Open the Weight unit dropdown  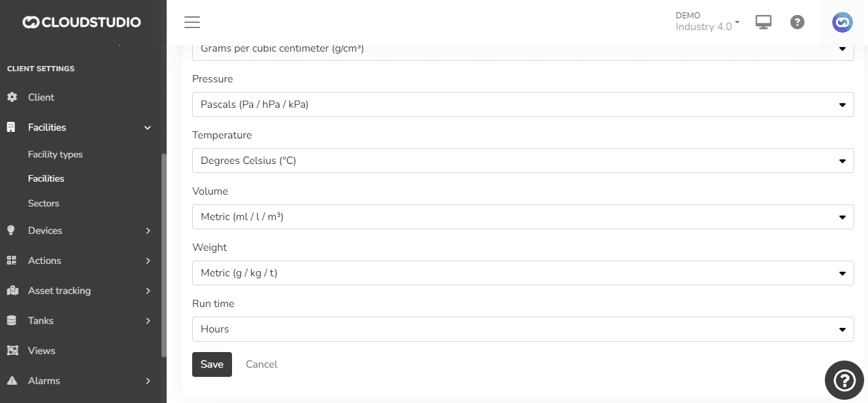click(x=522, y=273)
